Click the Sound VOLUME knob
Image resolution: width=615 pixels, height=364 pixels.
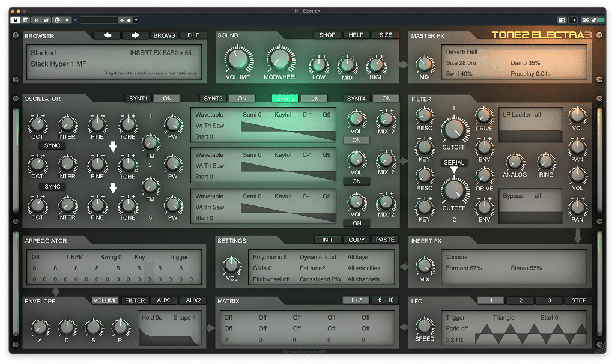pos(238,59)
